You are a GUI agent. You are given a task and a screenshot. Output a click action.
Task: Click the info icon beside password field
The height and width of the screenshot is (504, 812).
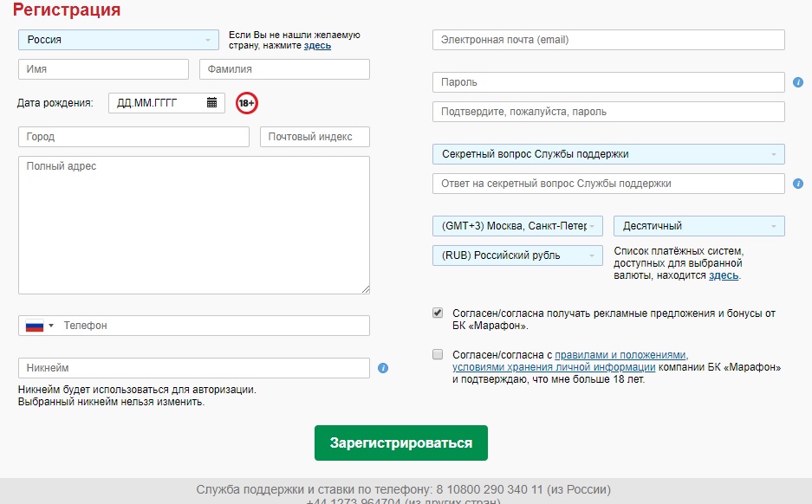click(x=798, y=82)
